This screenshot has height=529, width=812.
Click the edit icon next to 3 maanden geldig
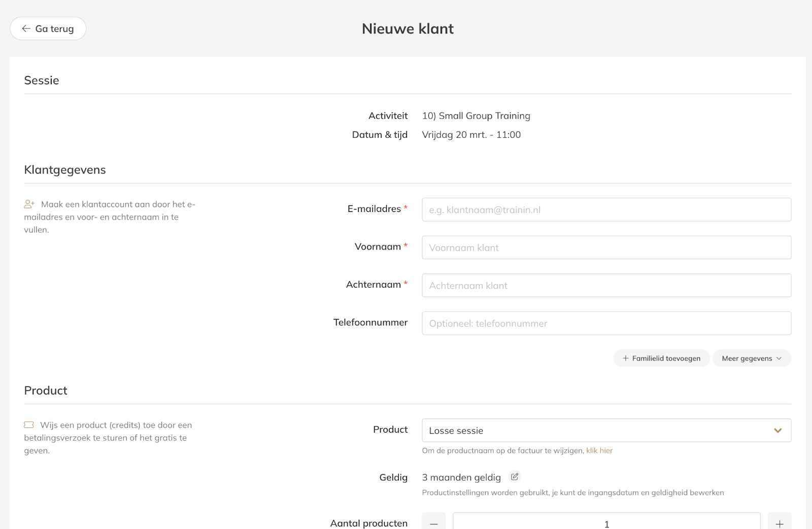coord(515,477)
